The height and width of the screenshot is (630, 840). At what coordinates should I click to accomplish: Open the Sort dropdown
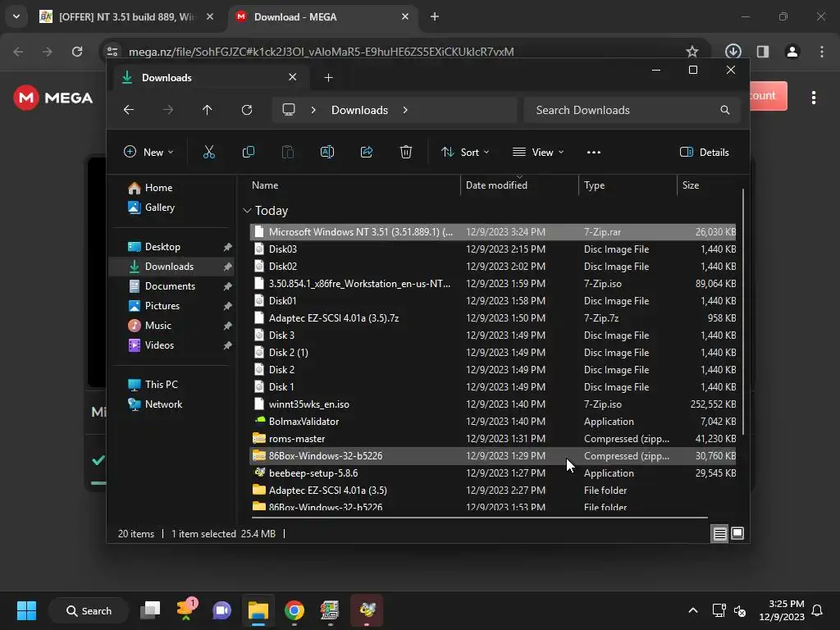pos(465,152)
